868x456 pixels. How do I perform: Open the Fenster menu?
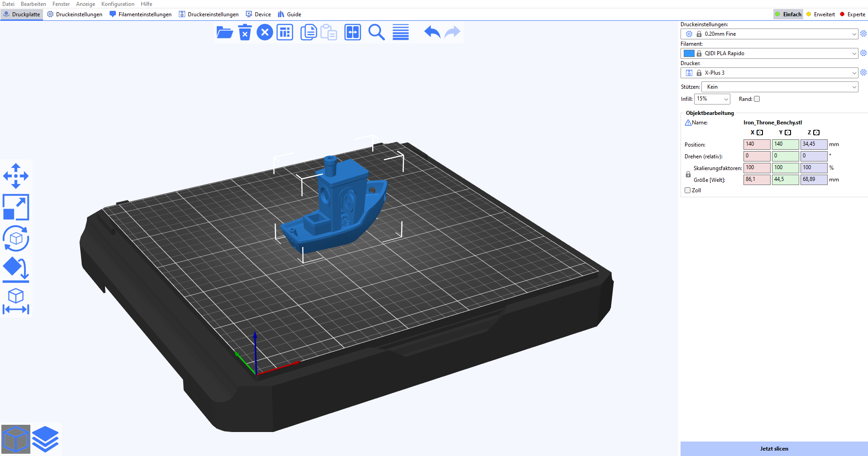coord(61,4)
